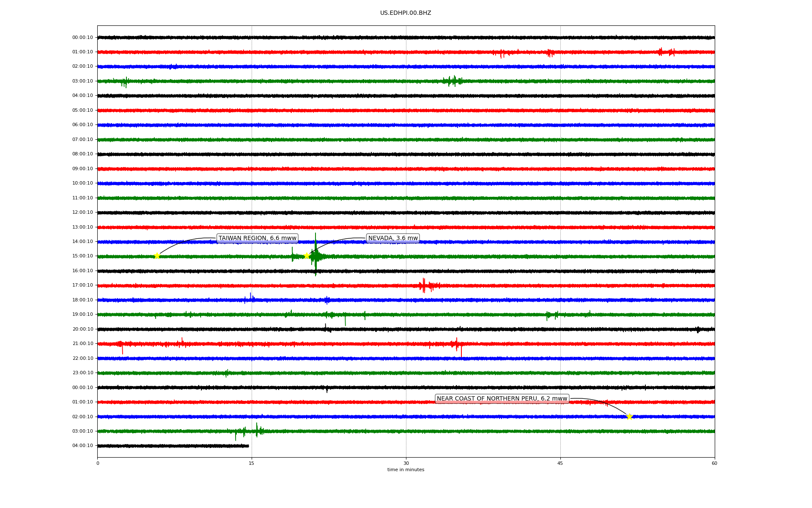The width and height of the screenshot is (812, 508).
Task: Click the 30 tick on time axis
Action: [x=406, y=463]
